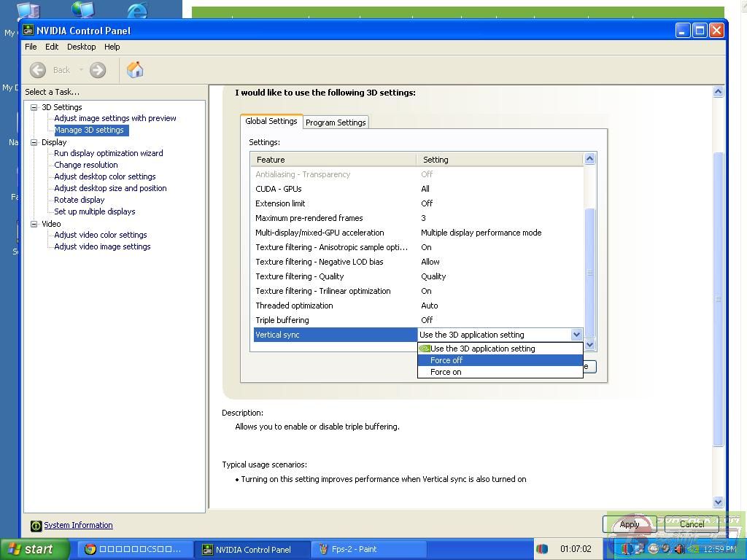Image resolution: width=747 pixels, height=560 pixels.
Task: Select Change resolution in task tree
Action: tap(85, 165)
